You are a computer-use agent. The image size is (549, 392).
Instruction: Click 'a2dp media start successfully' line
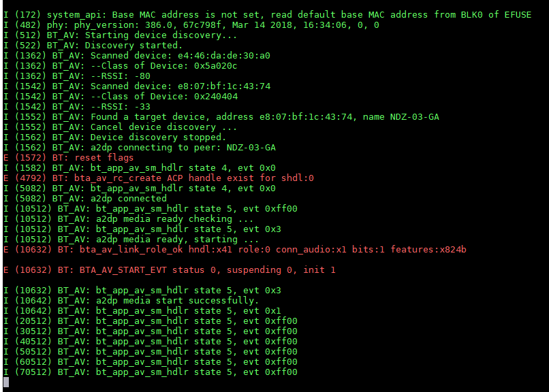pyautogui.click(x=131, y=301)
